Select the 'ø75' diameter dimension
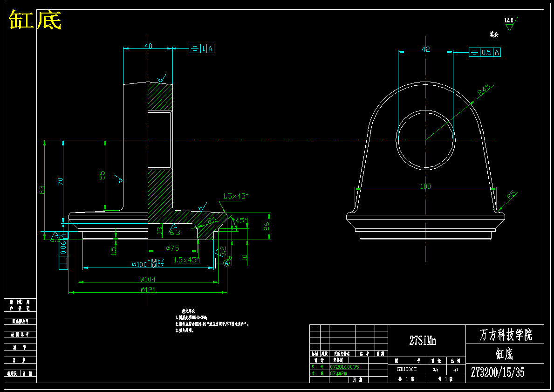This screenshot has height=392, width=554. [x=172, y=248]
